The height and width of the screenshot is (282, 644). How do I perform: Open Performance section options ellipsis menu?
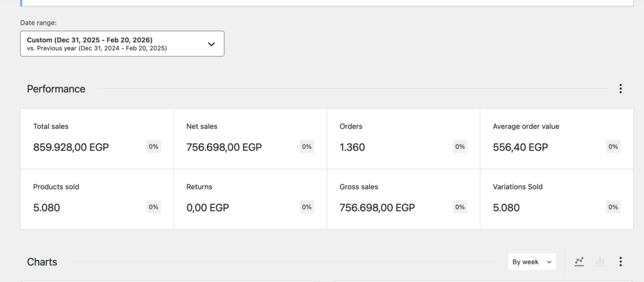(620, 89)
